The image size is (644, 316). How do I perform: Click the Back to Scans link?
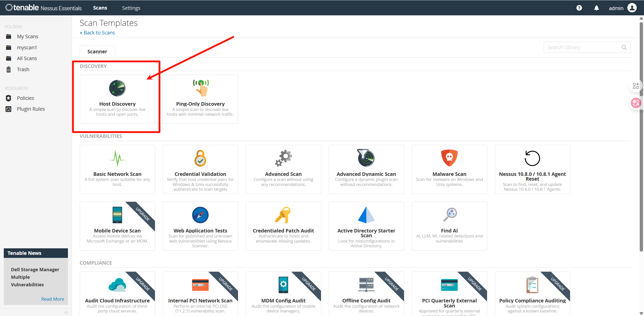(99, 33)
